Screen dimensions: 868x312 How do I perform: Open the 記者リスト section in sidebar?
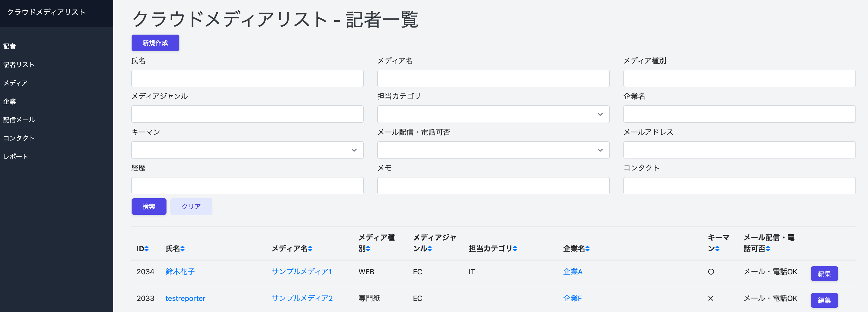19,64
